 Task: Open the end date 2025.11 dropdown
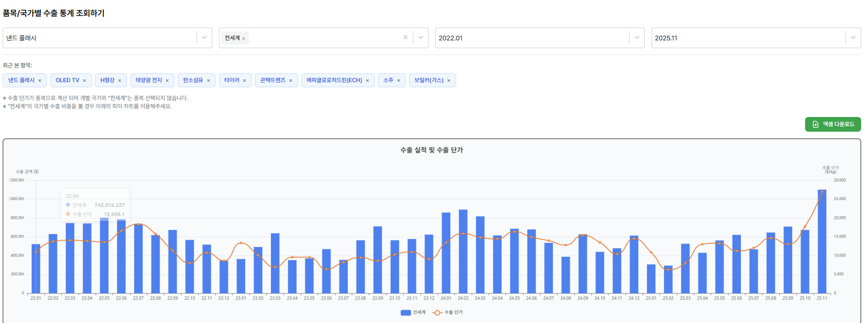point(853,38)
